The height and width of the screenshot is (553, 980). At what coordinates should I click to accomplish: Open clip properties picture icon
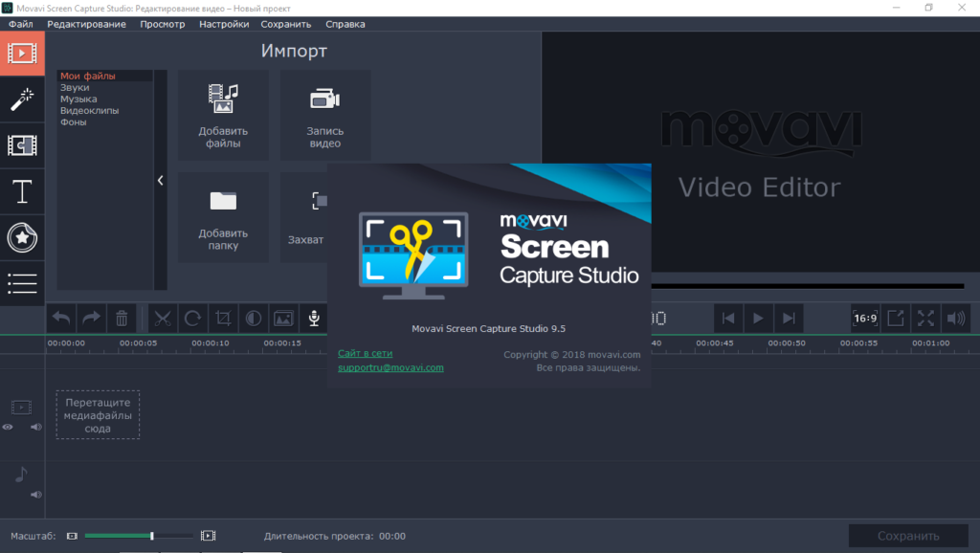[x=283, y=318]
